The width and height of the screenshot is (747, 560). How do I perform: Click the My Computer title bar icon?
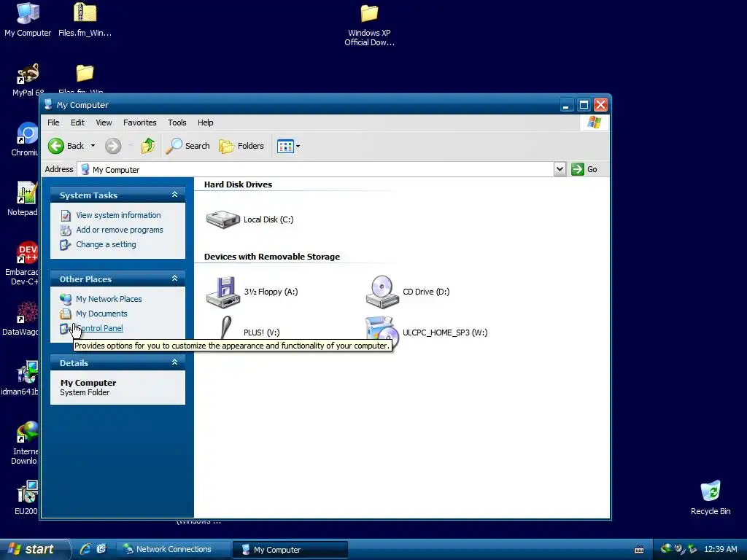click(x=48, y=105)
